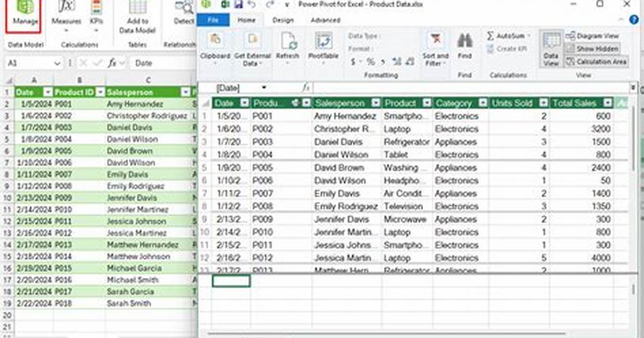The image size is (644, 338).
Task: Select empty calculation area cell under Date
Action: click(231, 281)
